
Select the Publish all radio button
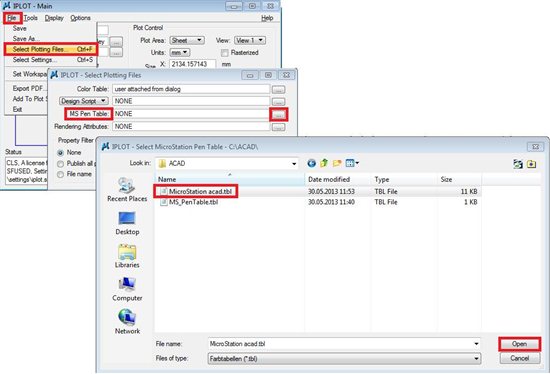point(61,164)
